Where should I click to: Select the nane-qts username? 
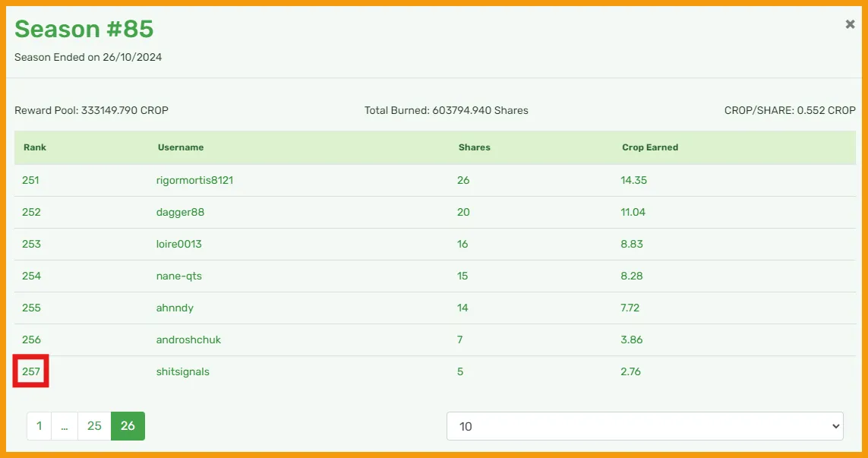tap(178, 276)
